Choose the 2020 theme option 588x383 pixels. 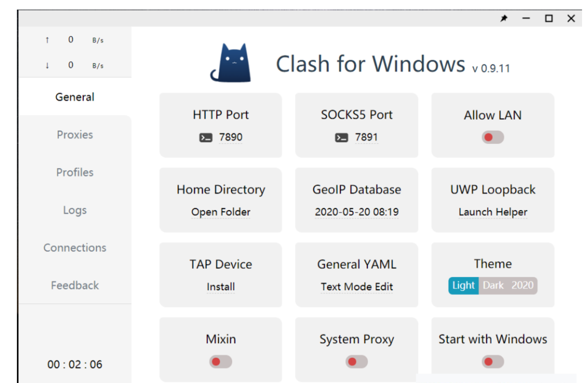(523, 286)
